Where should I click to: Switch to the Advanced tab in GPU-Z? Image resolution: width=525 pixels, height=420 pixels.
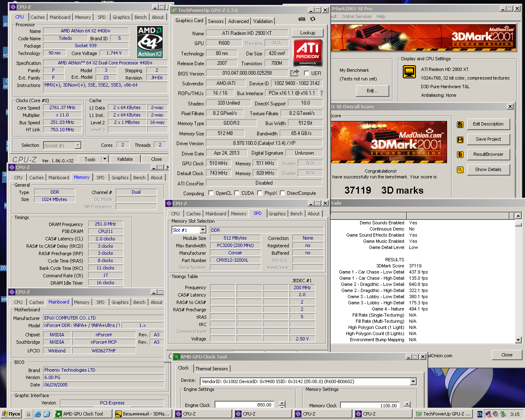click(238, 21)
